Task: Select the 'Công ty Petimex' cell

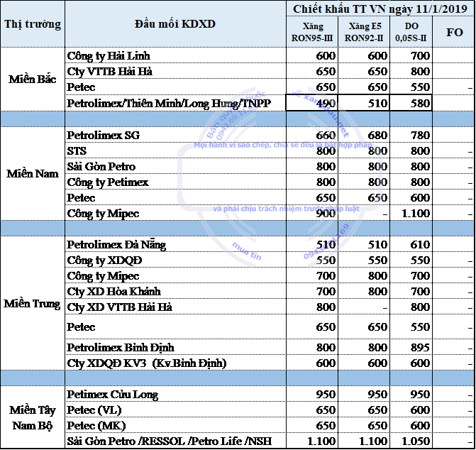Action: tap(175, 182)
